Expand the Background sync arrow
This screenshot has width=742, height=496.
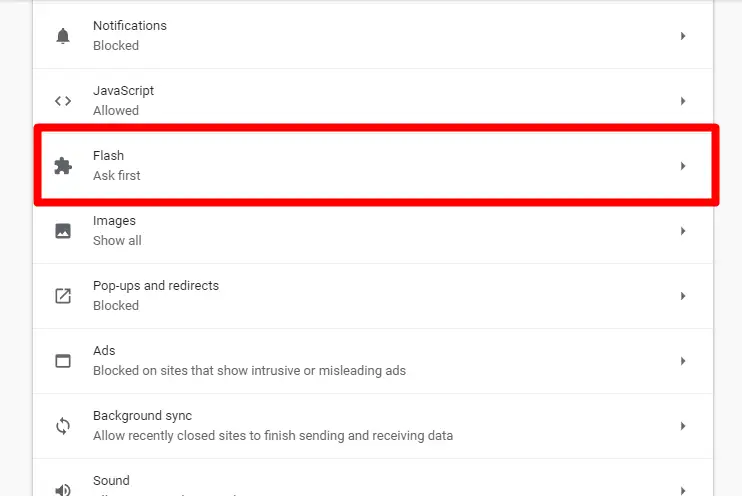pyautogui.click(x=683, y=426)
